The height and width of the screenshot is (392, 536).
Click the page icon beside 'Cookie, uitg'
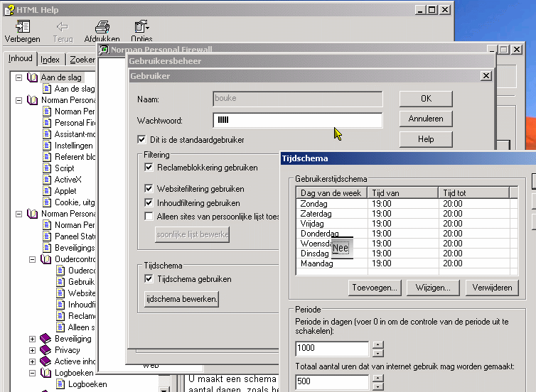[47, 202]
